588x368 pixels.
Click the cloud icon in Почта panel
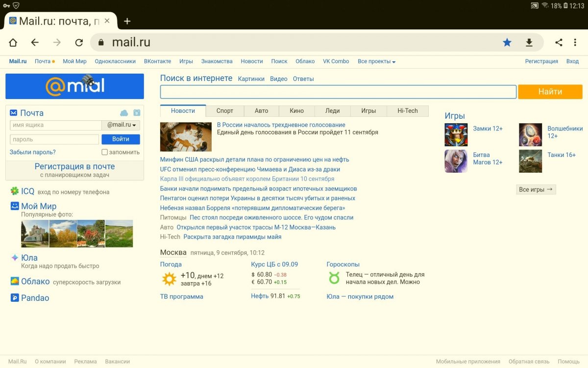pyautogui.click(x=124, y=113)
